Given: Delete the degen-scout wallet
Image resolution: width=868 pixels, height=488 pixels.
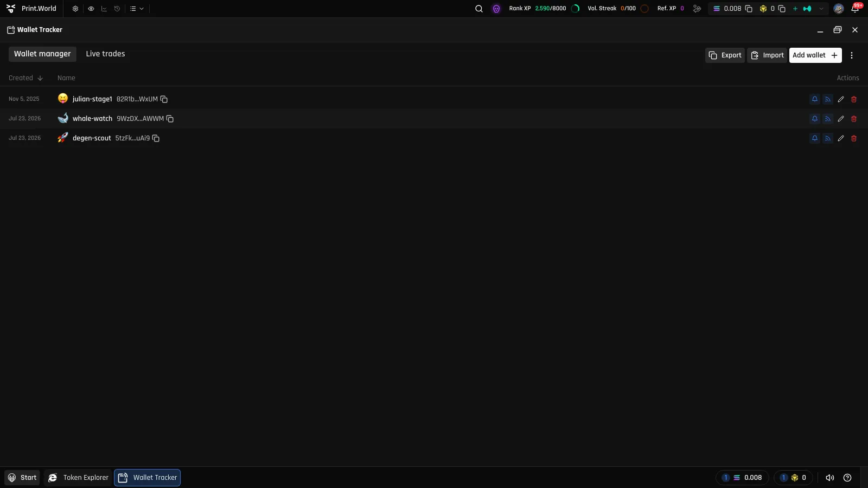Looking at the screenshot, I should tap(854, 138).
